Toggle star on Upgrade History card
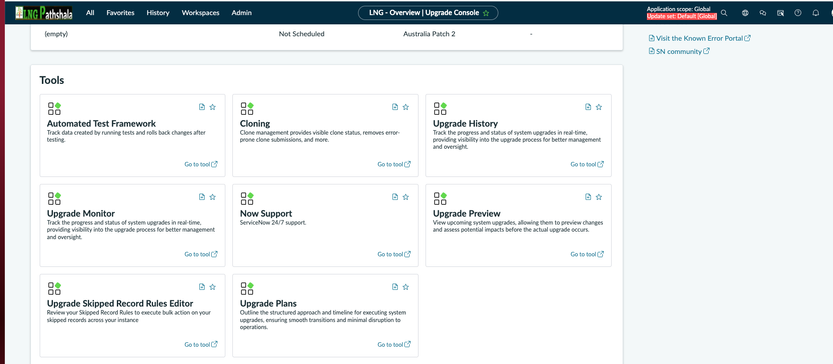The image size is (833, 364). [x=599, y=107]
